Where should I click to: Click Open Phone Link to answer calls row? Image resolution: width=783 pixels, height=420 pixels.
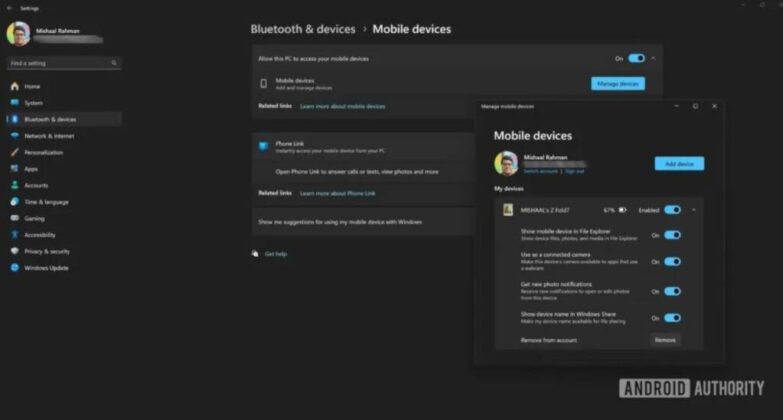pyautogui.click(x=364, y=172)
